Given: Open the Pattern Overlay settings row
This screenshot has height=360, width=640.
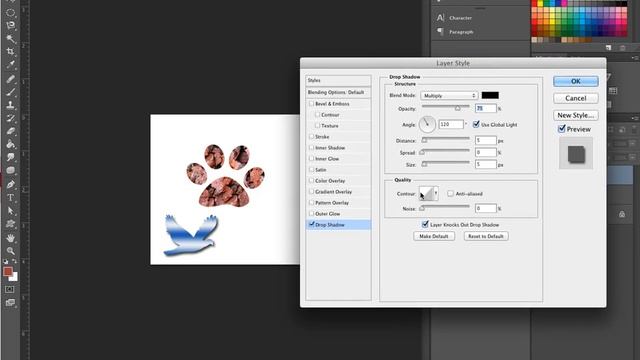Looking at the screenshot, I should [x=338, y=202].
